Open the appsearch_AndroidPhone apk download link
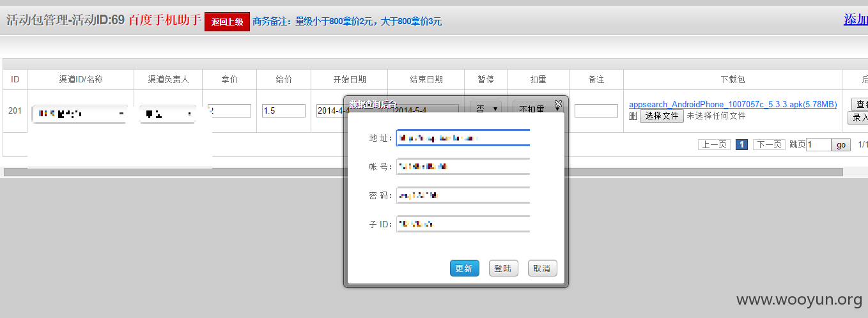 (x=733, y=104)
